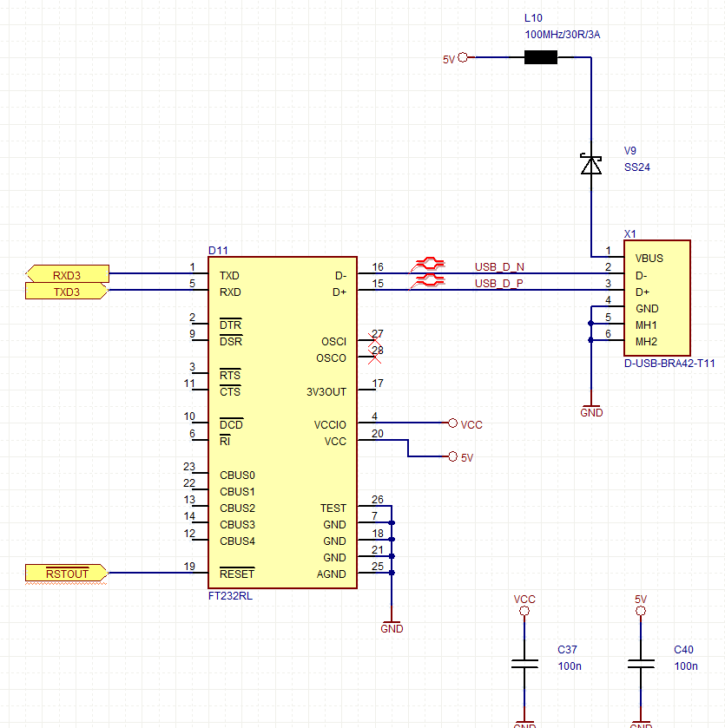The width and height of the screenshot is (725, 728).
Task: Select the no-connect cross on OSCI pin 27
Action: [374, 340]
